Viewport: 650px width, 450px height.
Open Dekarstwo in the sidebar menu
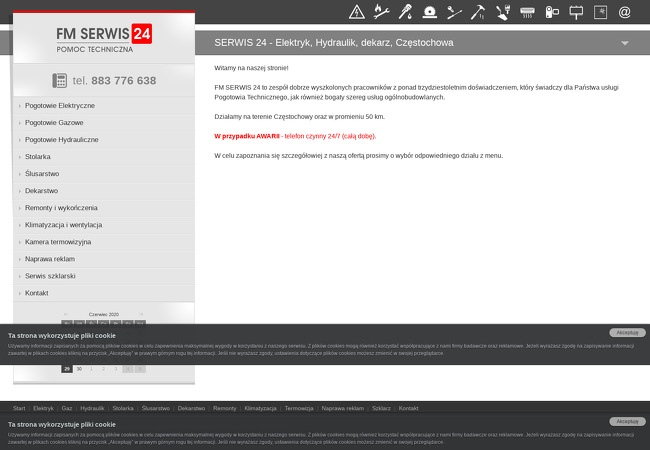pyautogui.click(x=104, y=191)
